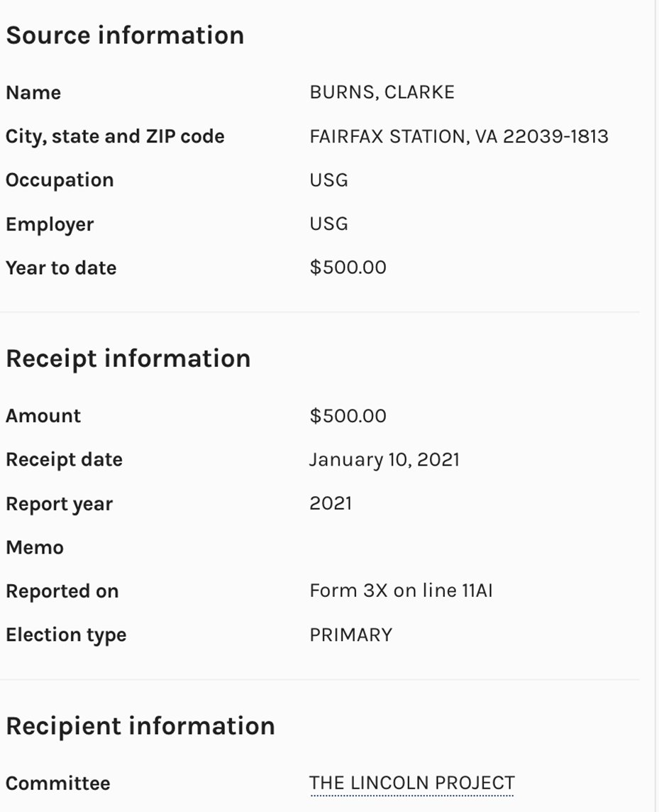Click the Occupation value USG
The height and width of the screenshot is (812, 659).
pos(328,180)
